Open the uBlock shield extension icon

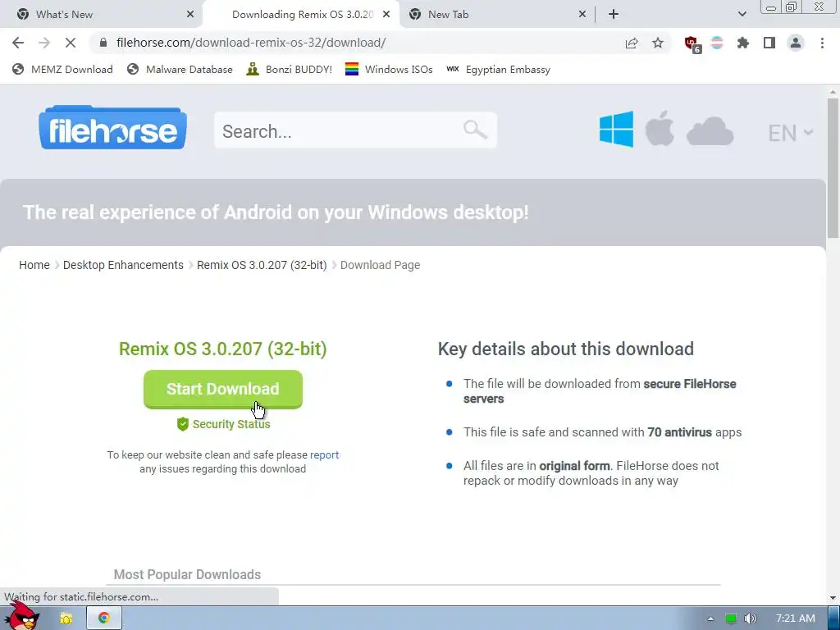pos(692,44)
